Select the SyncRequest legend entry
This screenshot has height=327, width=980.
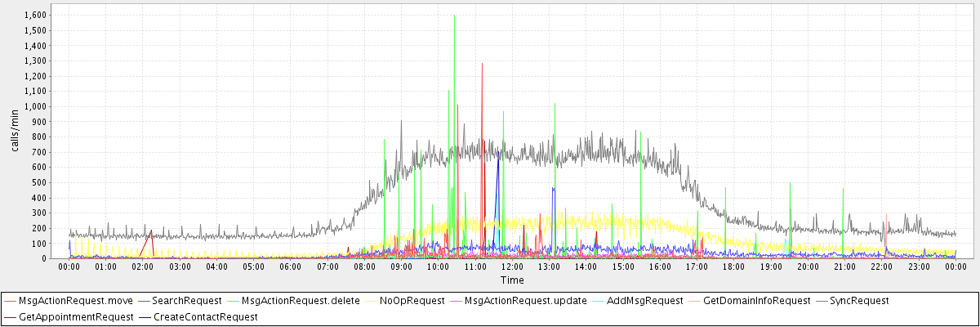pyautogui.click(x=858, y=301)
